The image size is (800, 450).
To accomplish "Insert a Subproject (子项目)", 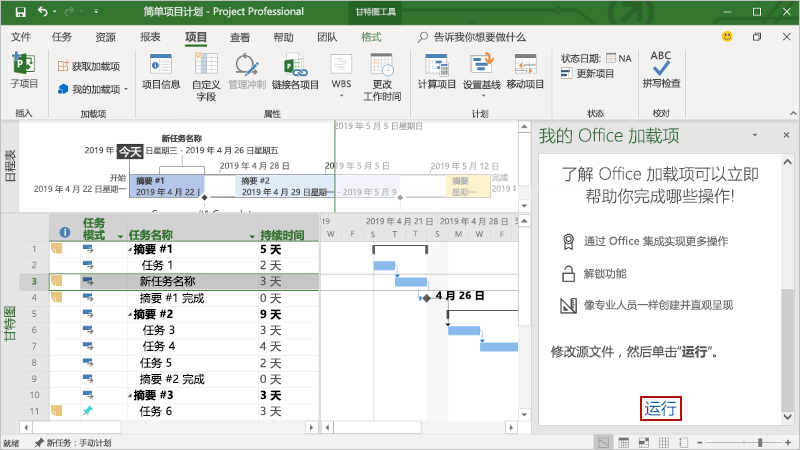I will [x=24, y=71].
